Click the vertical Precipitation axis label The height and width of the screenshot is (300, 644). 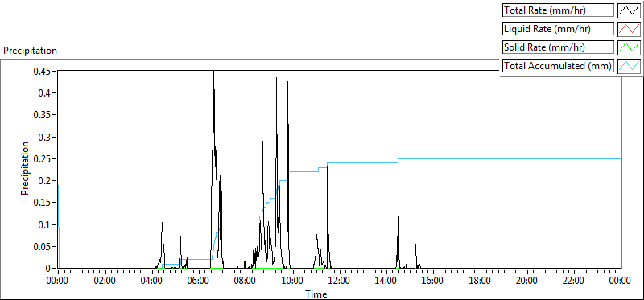point(25,169)
